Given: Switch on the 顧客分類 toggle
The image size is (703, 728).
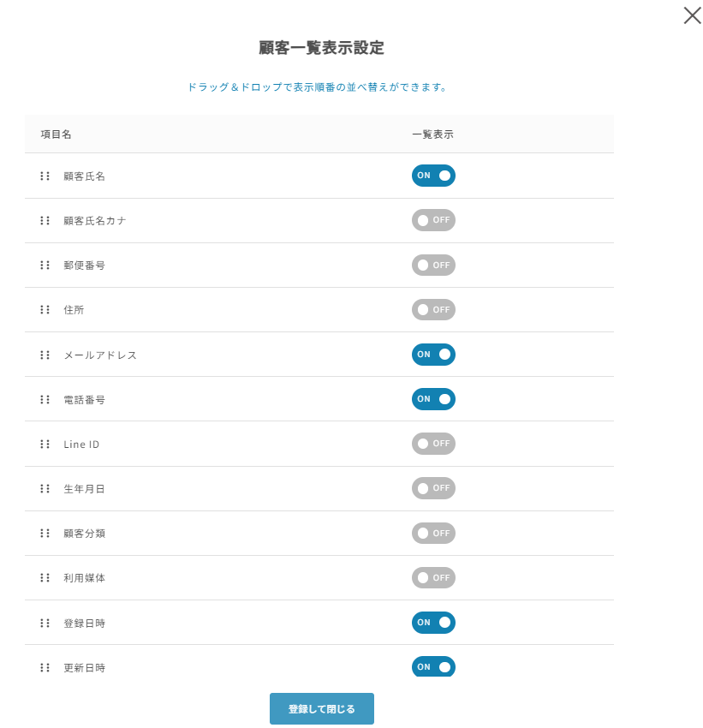Looking at the screenshot, I should [x=433, y=533].
